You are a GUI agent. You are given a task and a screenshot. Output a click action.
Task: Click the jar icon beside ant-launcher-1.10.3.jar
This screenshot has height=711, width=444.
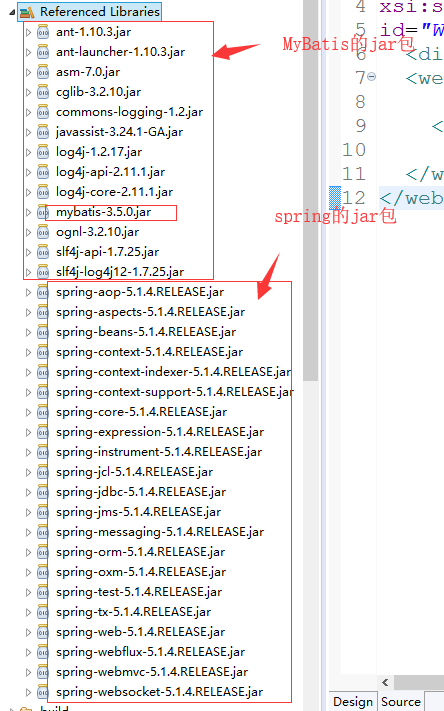43,52
